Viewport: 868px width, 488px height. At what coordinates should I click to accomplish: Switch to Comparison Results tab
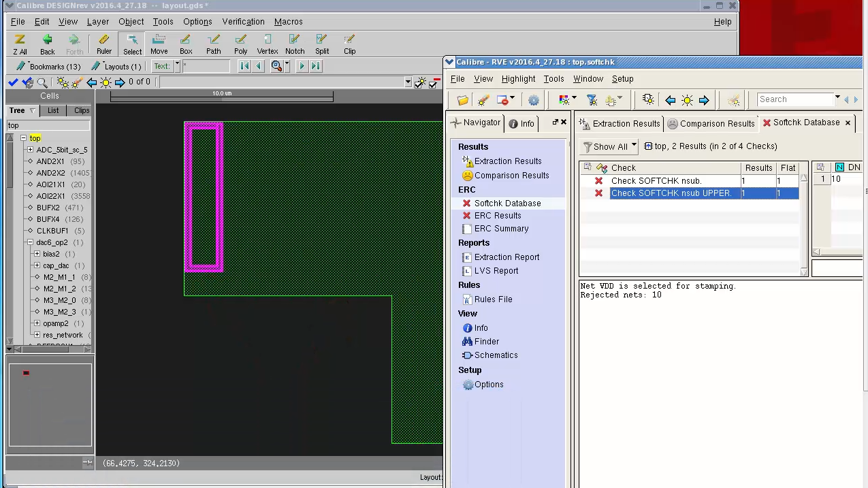tap(711, 124)
